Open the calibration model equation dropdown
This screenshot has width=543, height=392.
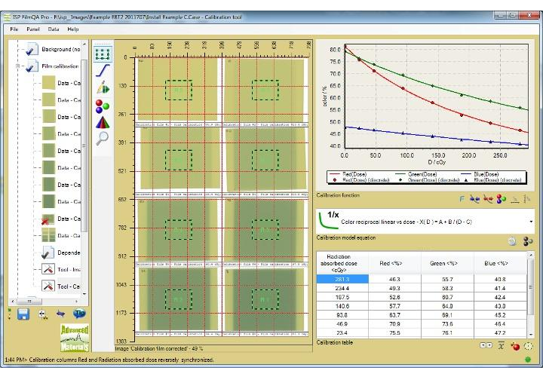pyautogui.click(x=531, y=222)
